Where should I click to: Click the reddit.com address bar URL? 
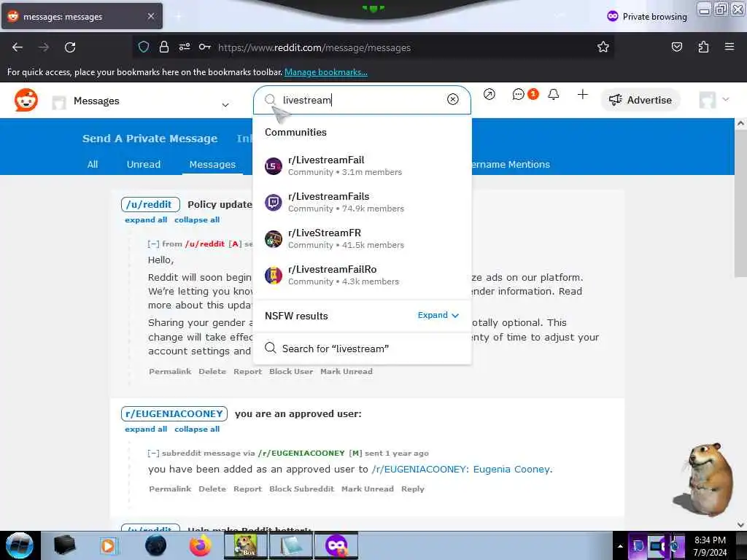pos(314,47)
